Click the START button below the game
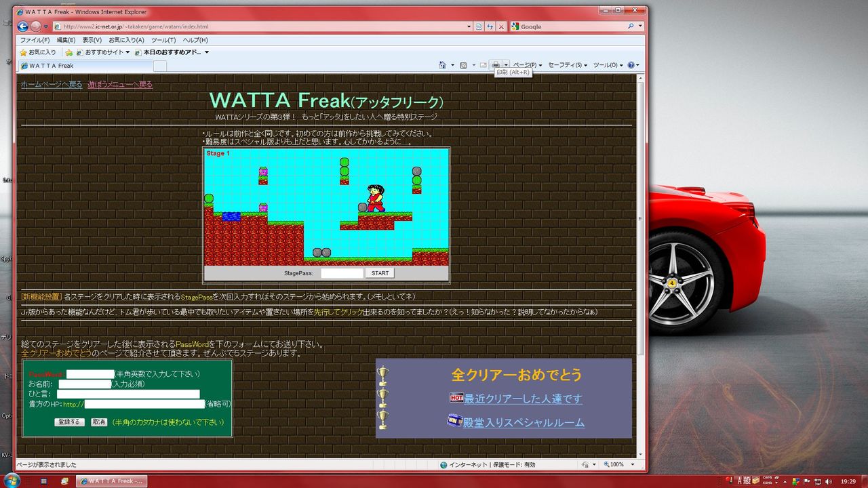Screen dimensions: 868x488 380,273
